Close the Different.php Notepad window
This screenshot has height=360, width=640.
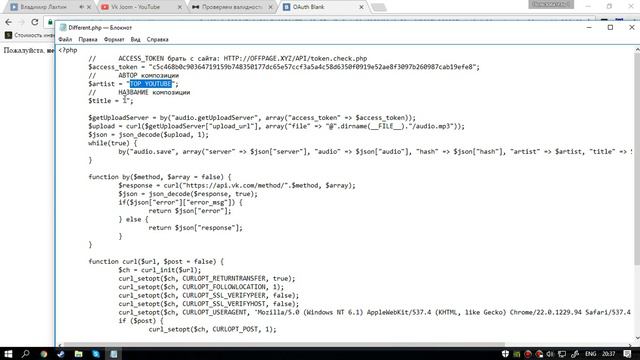[631, 27]
